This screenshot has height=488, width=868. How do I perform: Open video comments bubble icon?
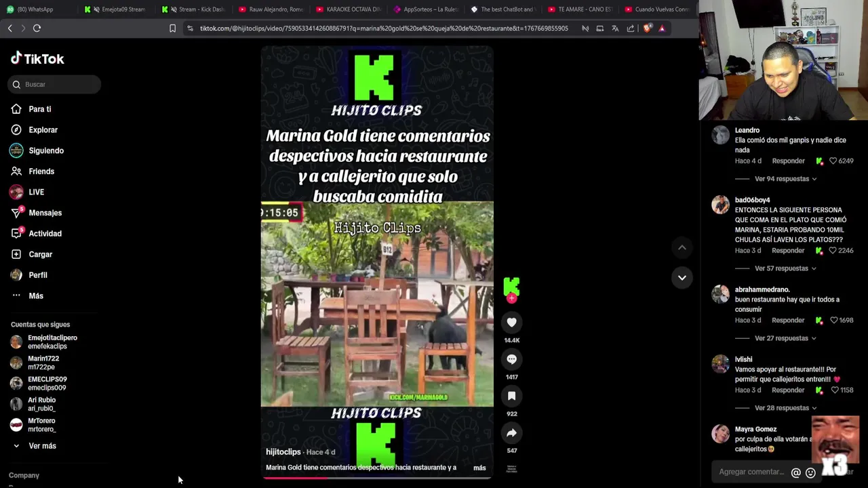tap(511, 359)
